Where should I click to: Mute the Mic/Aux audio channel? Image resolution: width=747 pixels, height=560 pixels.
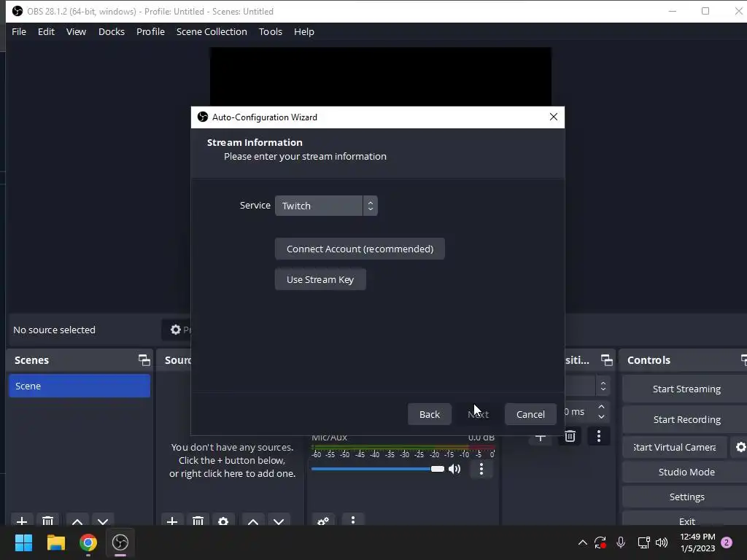(x=454, y=469)
